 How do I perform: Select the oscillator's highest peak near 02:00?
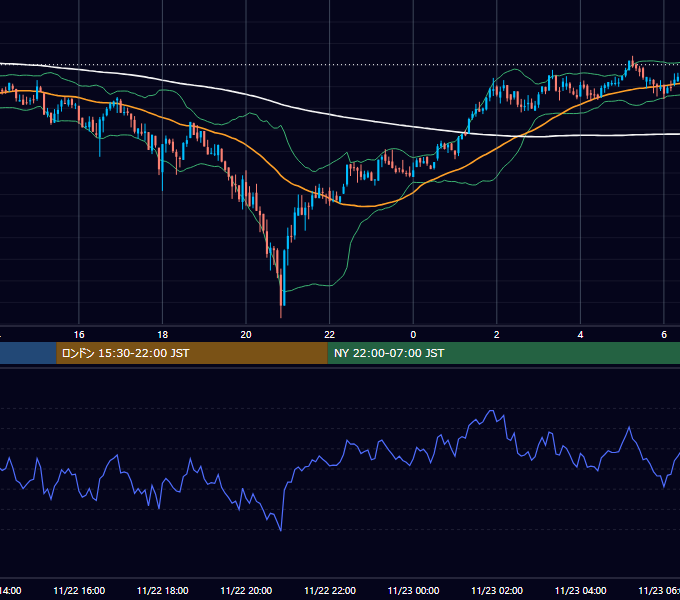click(x=491, y=411)
